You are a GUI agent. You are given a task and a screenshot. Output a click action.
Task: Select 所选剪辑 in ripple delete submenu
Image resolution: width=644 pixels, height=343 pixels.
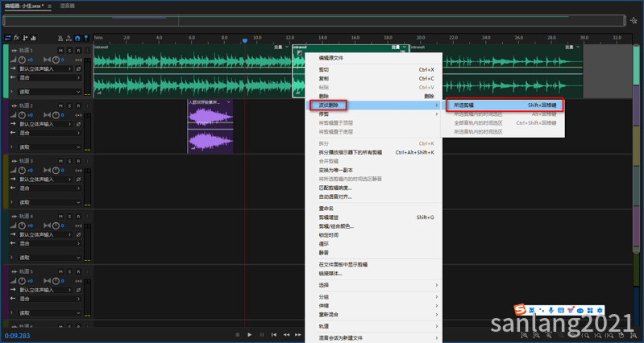(x=504, y=105)
